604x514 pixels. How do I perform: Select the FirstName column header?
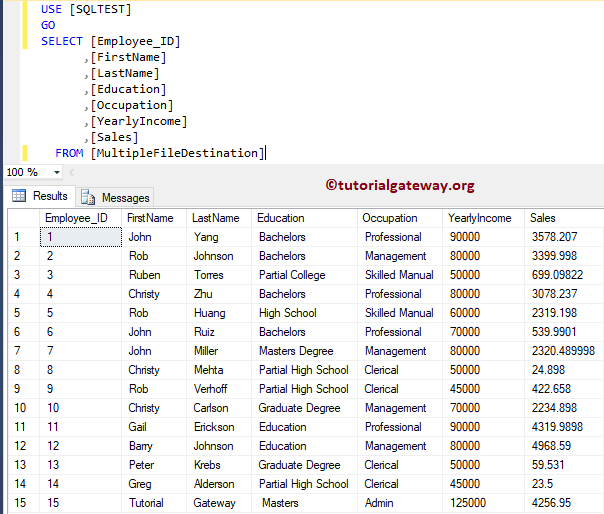(x=154, y=218)
